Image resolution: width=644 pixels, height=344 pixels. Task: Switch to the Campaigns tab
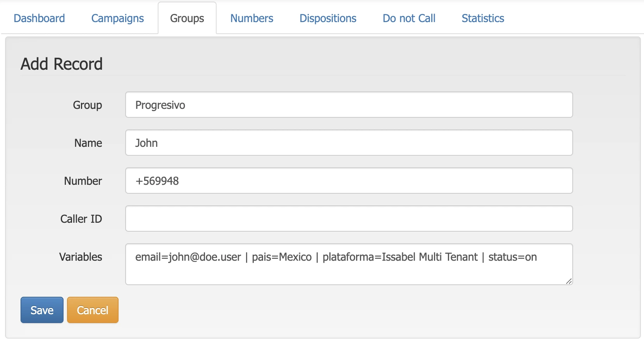[x=117, y=18]
